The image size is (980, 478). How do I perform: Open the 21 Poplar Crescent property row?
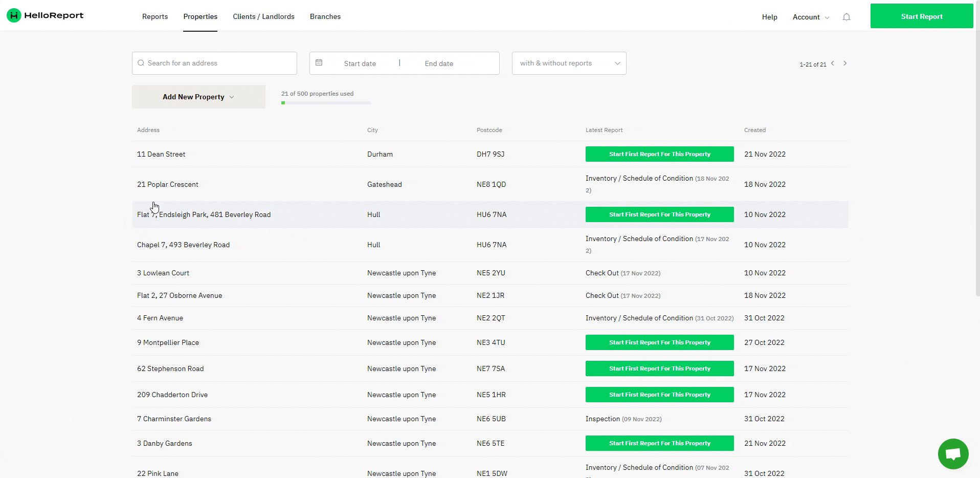tap(168, 184)
